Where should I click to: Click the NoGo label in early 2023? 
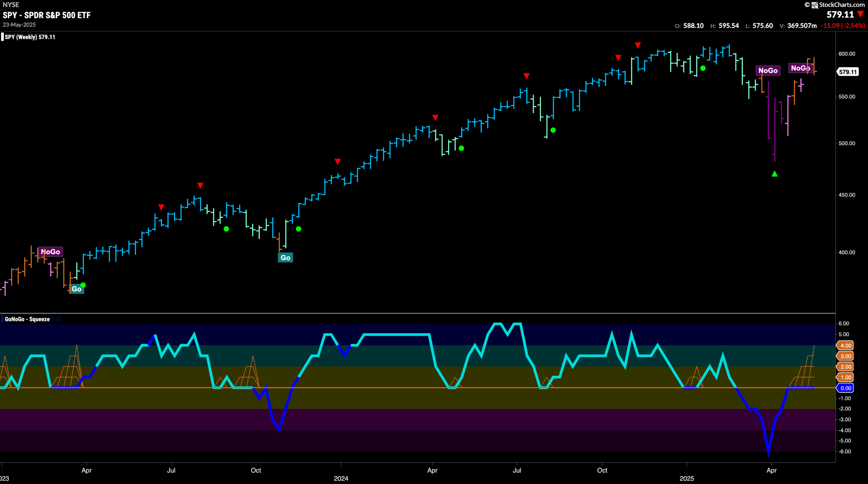[51, 252]
